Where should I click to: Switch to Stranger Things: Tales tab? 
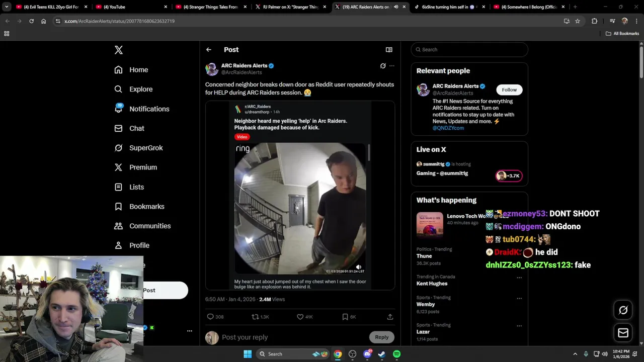coord(210,7)
